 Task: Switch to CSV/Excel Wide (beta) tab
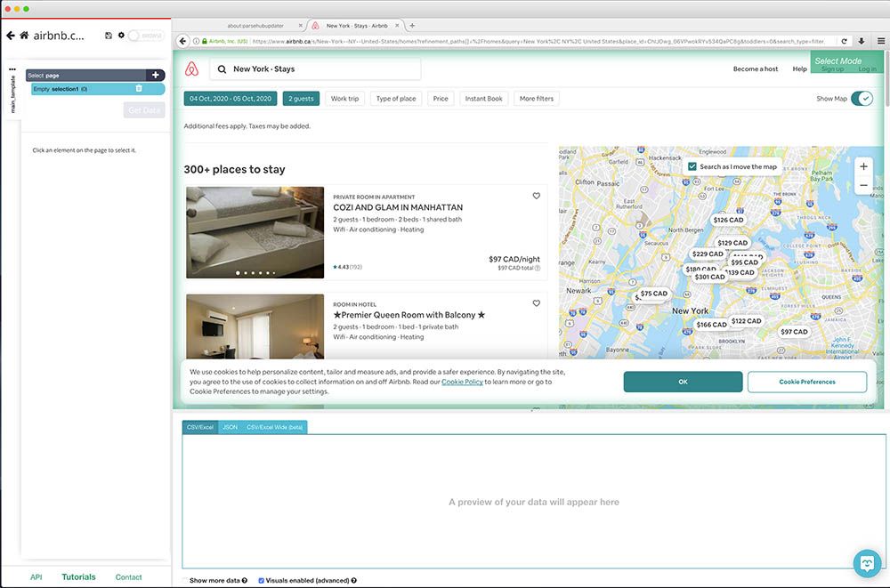(x=275, y=427)
